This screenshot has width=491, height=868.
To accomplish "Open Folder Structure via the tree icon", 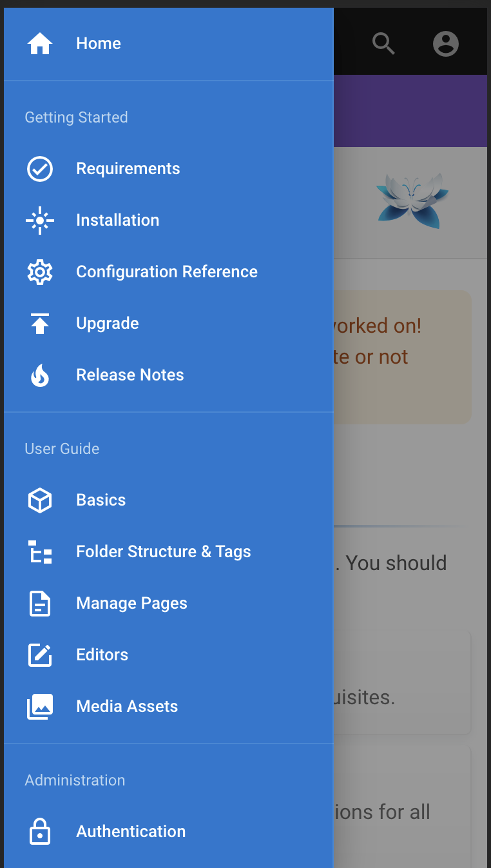I will pos(40,552).
